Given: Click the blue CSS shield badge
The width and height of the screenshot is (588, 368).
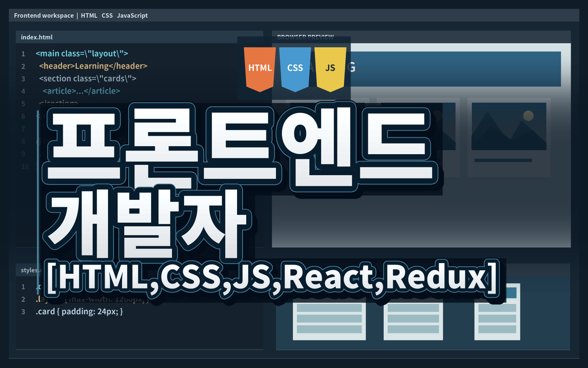Looking at the screenshot, I should 295,69.
